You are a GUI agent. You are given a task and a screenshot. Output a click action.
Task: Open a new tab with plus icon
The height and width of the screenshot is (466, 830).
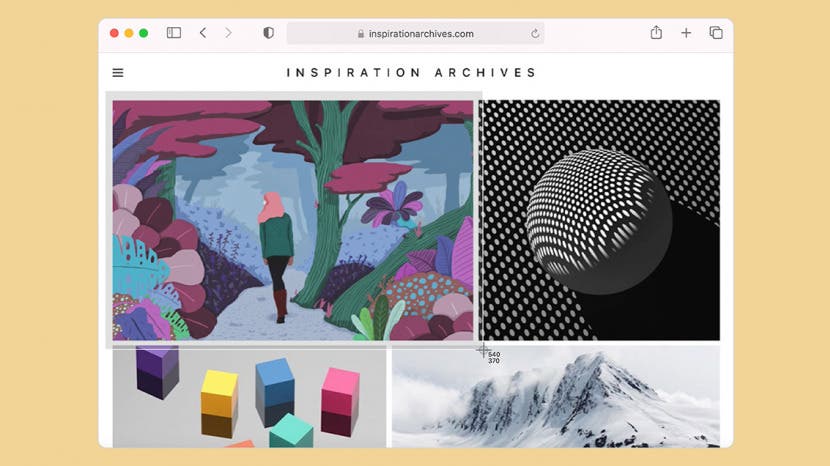point(686,33)
